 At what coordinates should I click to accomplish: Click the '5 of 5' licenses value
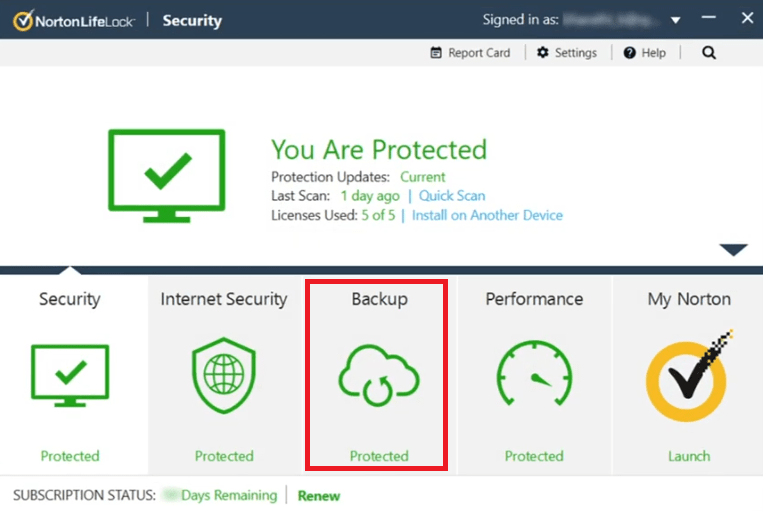[x=378, y=215]
